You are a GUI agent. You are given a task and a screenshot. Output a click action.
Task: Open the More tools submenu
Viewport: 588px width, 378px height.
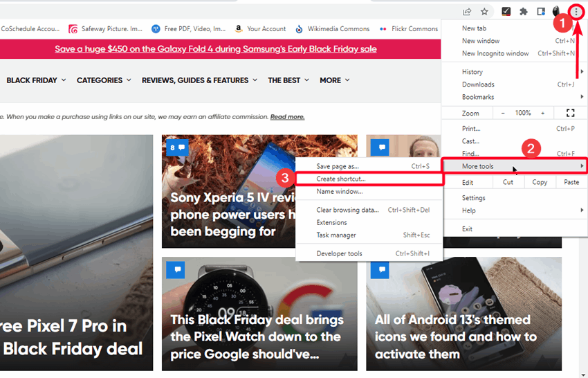pos(514,166)
